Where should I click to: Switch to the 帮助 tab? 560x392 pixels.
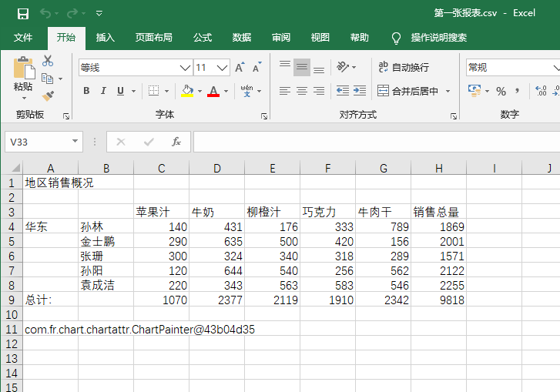[359, 38]
